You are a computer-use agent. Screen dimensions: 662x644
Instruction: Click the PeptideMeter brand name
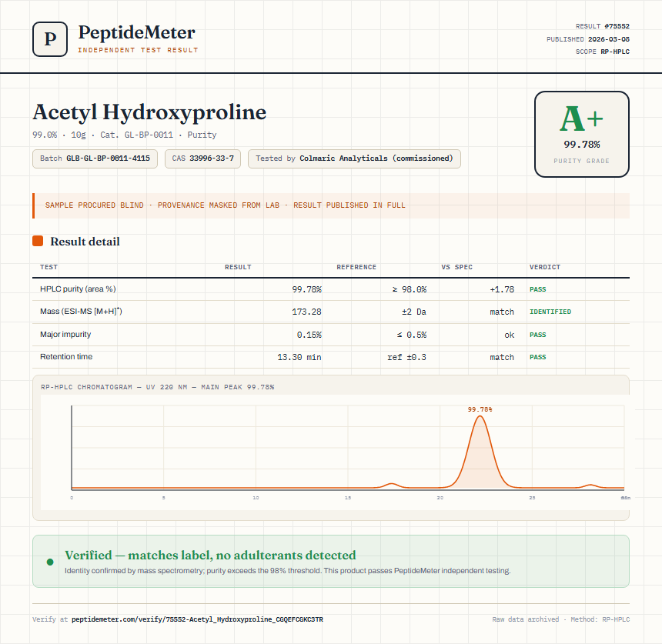(x=136, y=32)
